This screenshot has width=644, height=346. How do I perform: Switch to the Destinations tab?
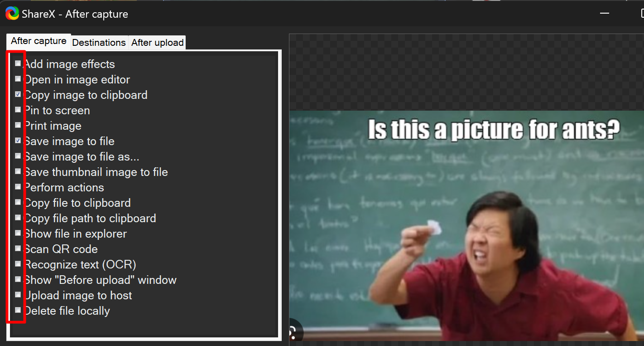click(99, 42)
